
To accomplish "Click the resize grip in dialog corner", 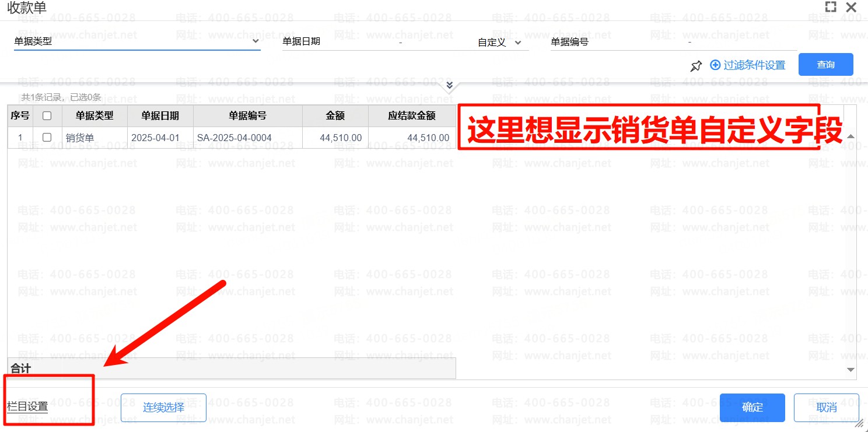I will click(x=858, y=424).
